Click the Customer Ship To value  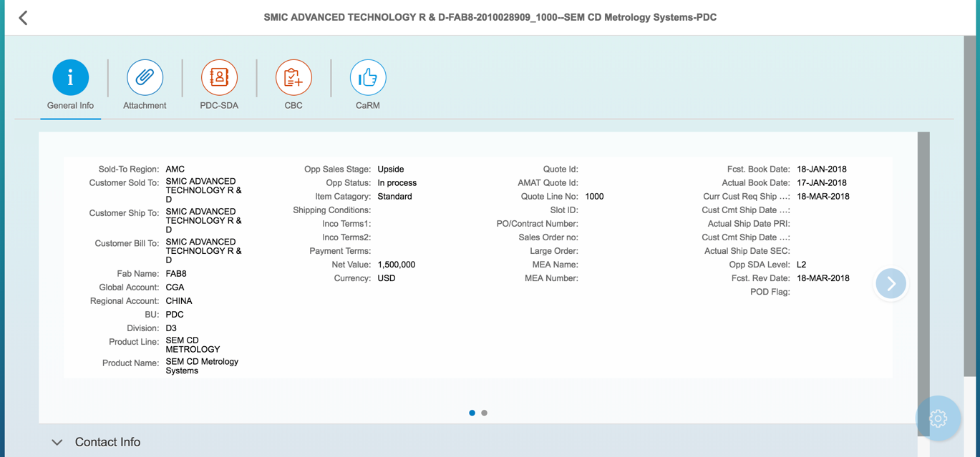click(204, 221)
